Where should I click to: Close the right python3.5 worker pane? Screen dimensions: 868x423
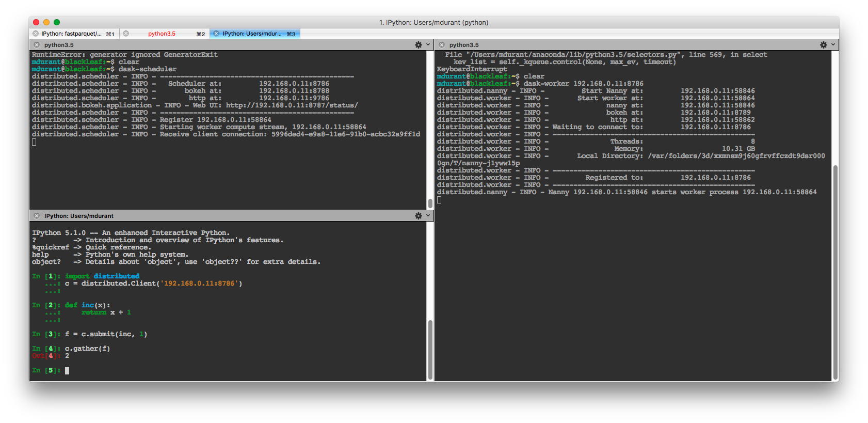(442, 45)
